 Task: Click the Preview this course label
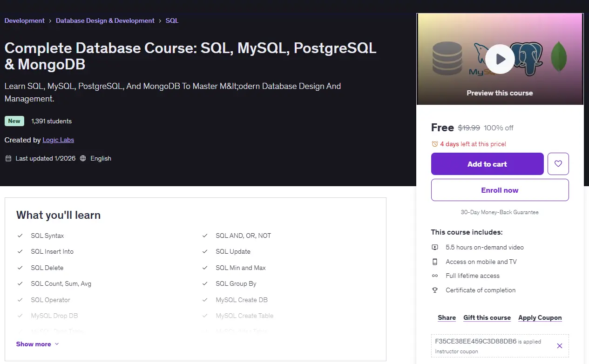pyautogui.click(x=500, y=93)
